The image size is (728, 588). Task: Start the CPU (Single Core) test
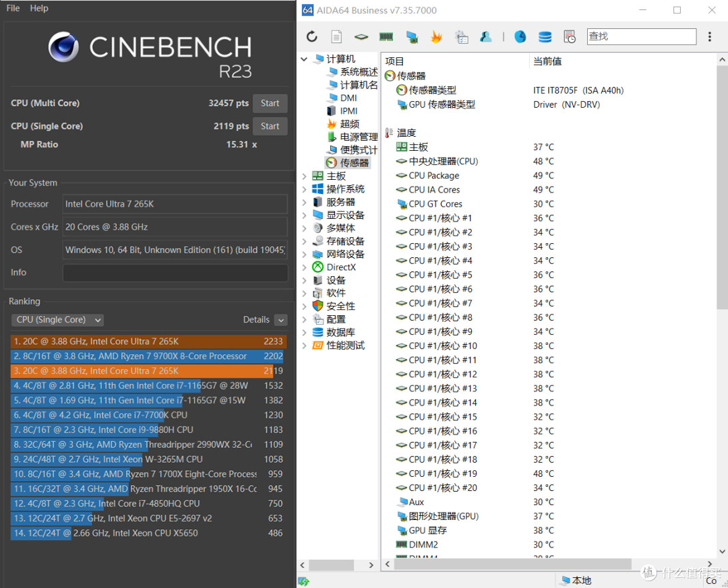click(x=270, y=126)
